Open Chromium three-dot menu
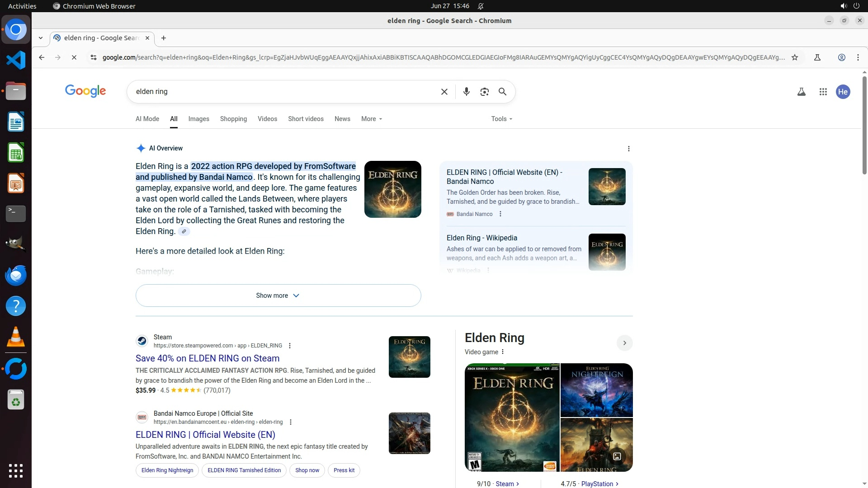Image resolution: width=868 pixels, height=488 pixels. click(x=858, y=57)
